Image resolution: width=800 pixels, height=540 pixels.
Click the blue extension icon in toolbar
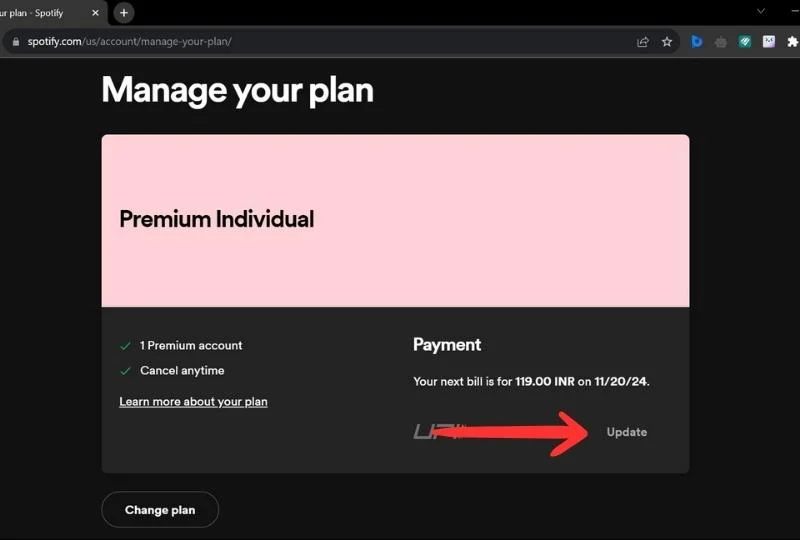click(697, 42)
